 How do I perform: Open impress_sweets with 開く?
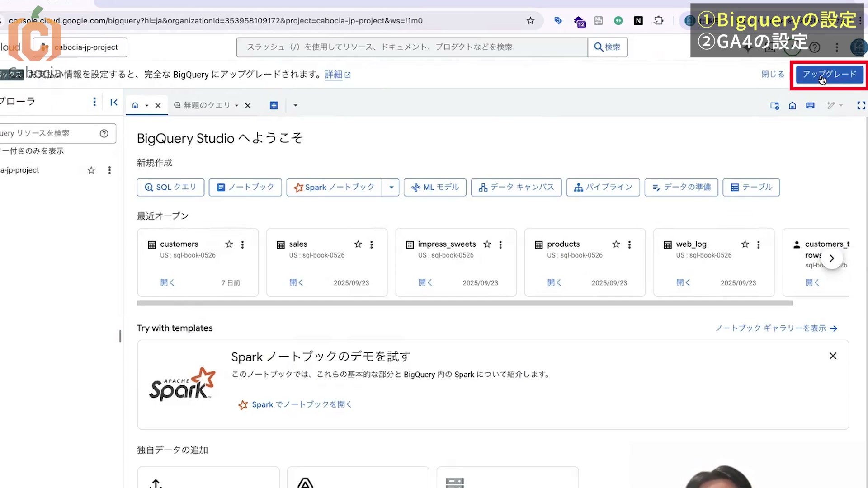tap(425, 282)
